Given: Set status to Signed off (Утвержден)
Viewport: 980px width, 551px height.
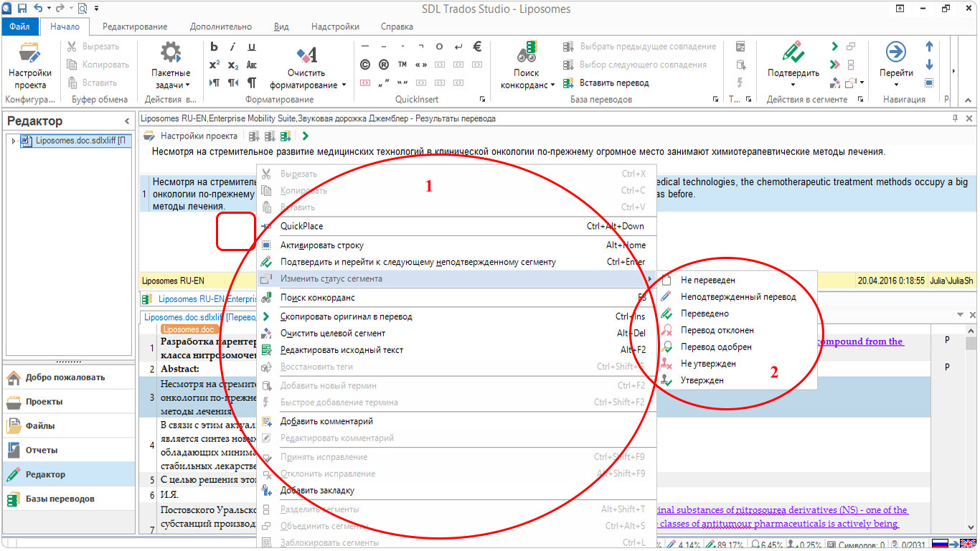Looking at the screenshot, I should pyautogui.click(x=737, y=380).
